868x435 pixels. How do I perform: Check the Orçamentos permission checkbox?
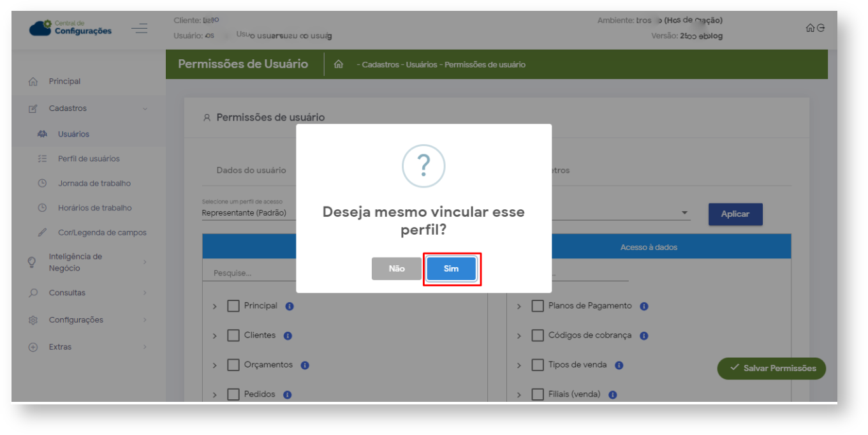pyautogui.click(x=233, y=365)
